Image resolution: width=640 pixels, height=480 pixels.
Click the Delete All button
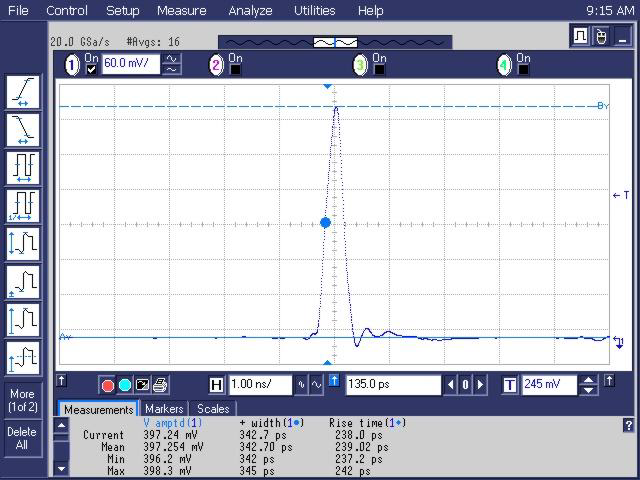(x=22, y=438)
